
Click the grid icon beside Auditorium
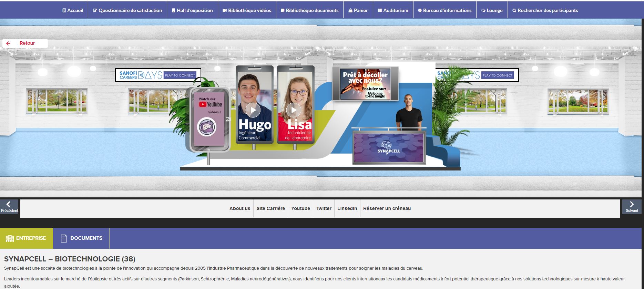click(x=380, y=10)
